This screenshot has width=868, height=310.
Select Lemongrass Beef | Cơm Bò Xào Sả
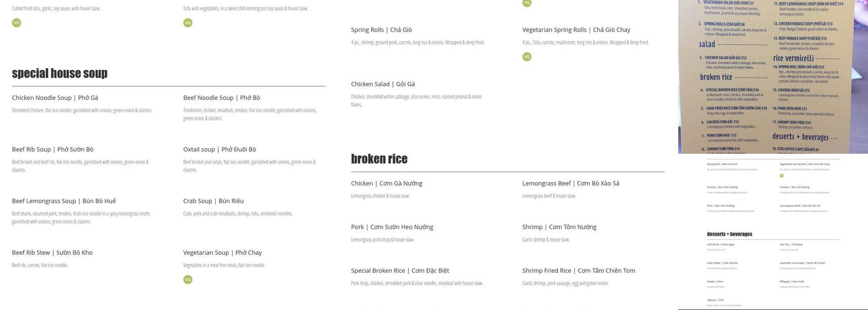570,184
